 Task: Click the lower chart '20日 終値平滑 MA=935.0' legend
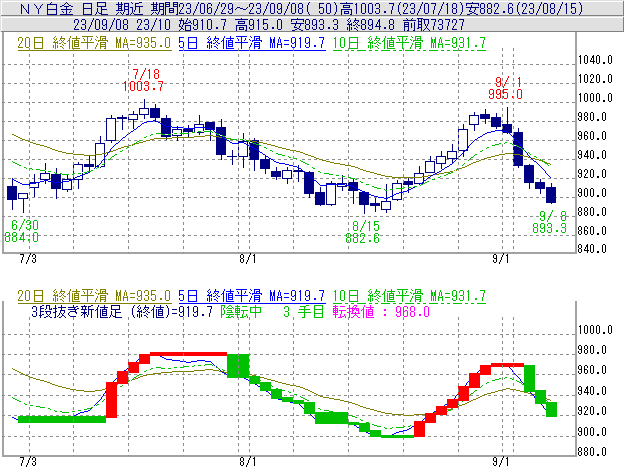(94, 296)
